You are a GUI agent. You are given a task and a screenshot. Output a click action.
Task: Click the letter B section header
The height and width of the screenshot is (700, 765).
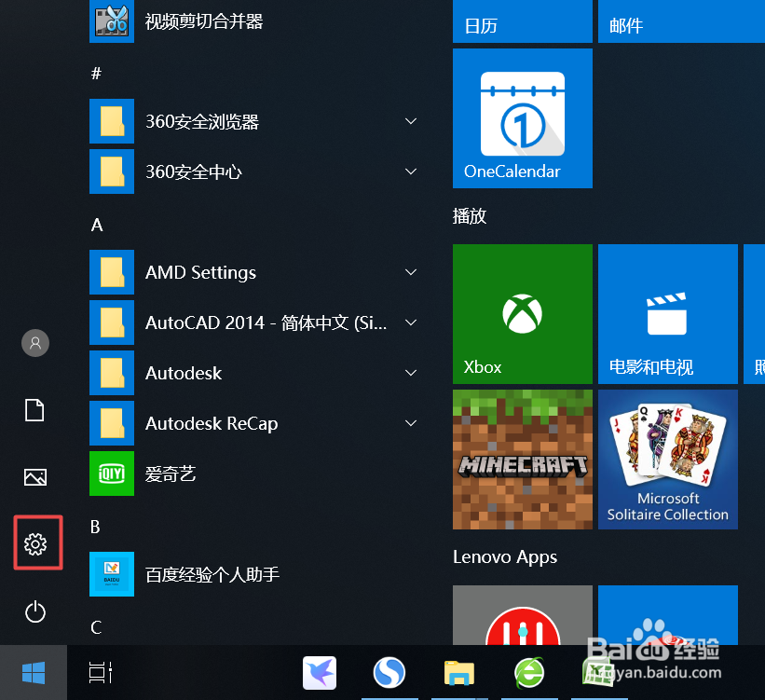95,527
